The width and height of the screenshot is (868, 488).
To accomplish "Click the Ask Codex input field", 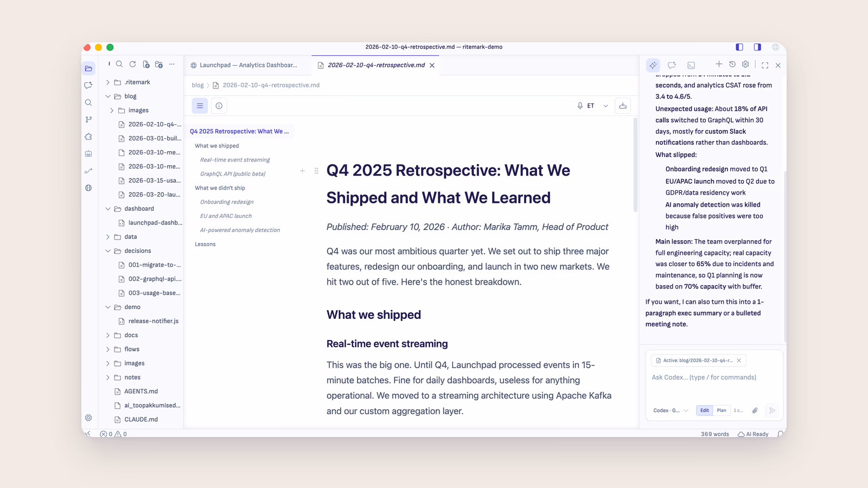I will [x=715, y=377].
